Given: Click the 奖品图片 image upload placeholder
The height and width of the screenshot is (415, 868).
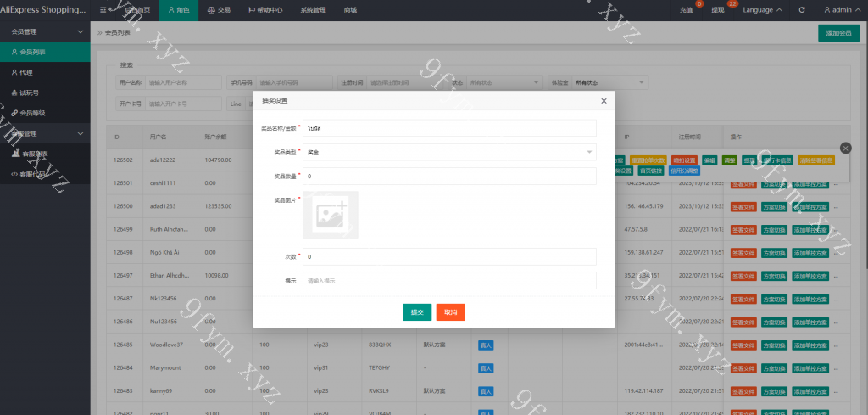Looking at the screenshot, I should pos(331,215).
